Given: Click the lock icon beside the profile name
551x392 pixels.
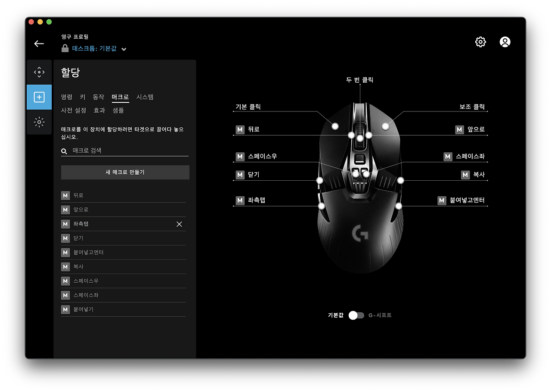Looking at the screenshot, I should (x=65, y=48).
